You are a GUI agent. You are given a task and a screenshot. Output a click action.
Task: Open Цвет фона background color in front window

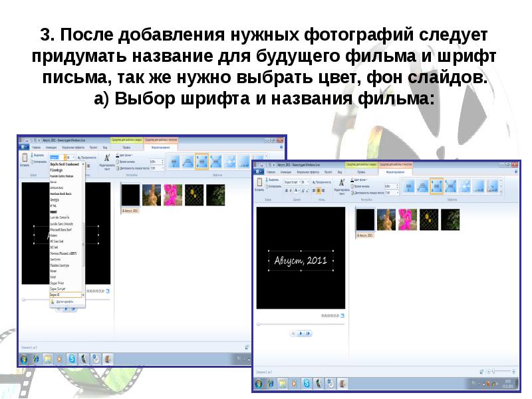tap(360, 180)
